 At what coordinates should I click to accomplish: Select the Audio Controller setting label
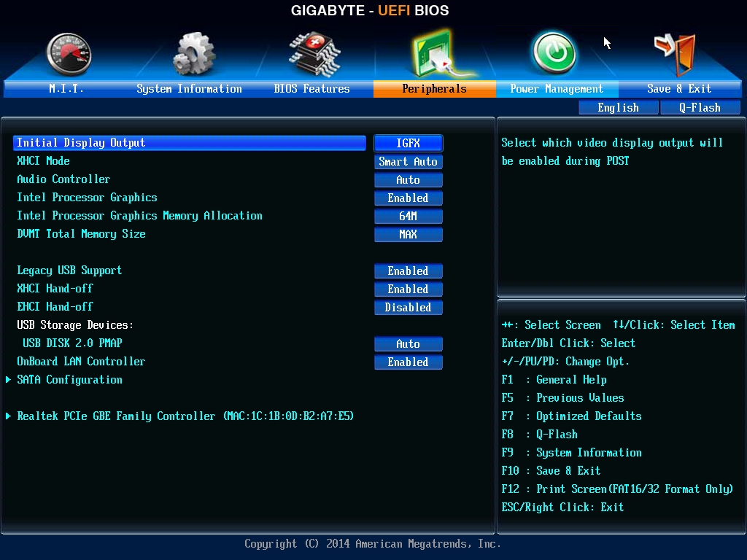[63, 179]
